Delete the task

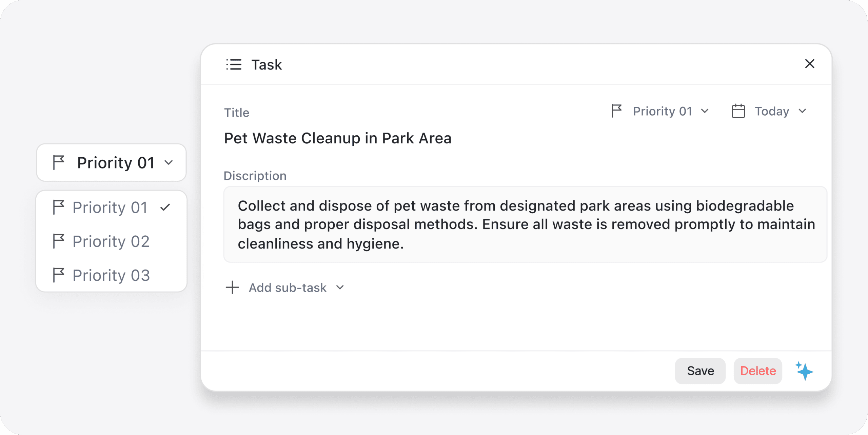click(x=758, y=371)
